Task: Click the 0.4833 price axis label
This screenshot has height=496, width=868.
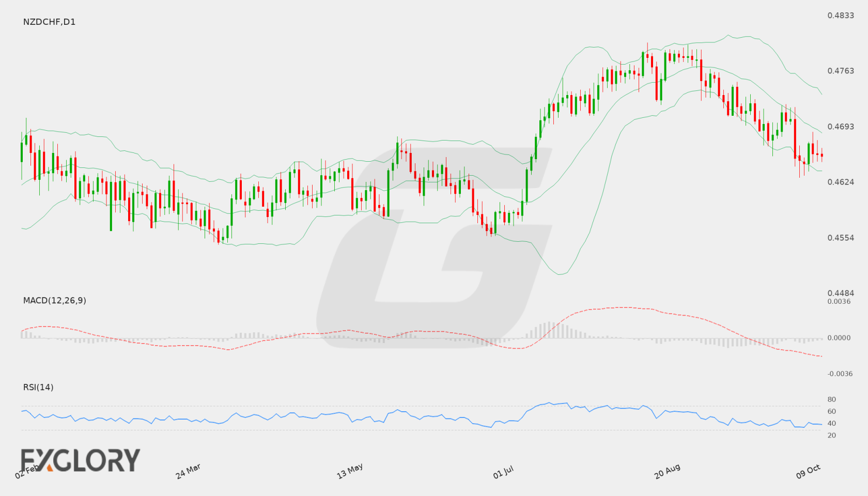Action: [841, 16]
